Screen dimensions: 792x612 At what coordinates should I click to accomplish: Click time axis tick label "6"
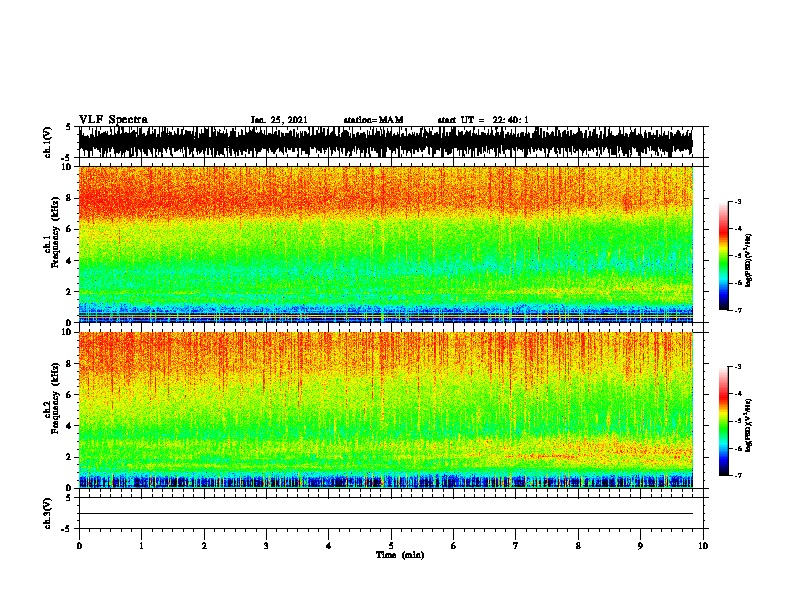click(454, 546)
